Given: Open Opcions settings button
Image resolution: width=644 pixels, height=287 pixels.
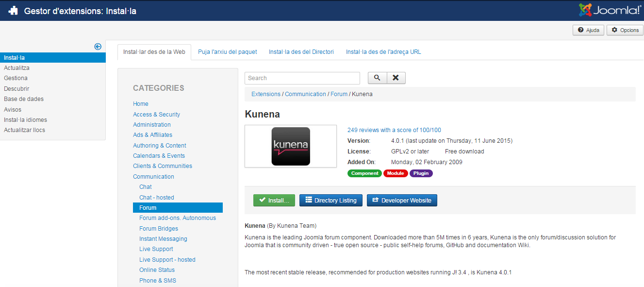Looking at the screenshot, I should pyautogui.click(x=625, y=30).
